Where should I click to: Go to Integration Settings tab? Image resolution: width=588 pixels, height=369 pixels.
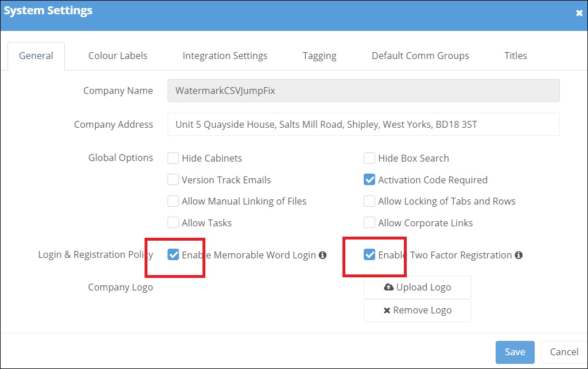[225, 56]
